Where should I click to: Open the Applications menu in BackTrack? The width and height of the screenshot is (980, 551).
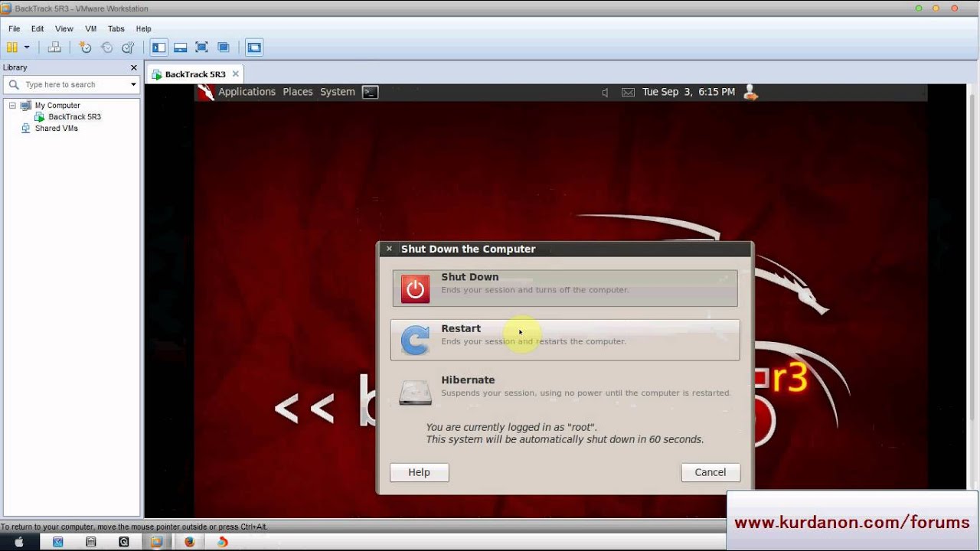coord(247,92)
